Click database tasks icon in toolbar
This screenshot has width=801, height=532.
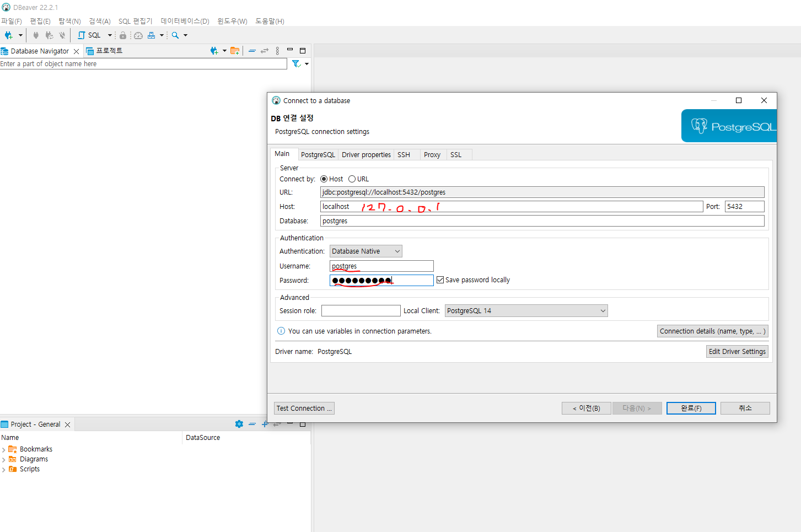151,35
